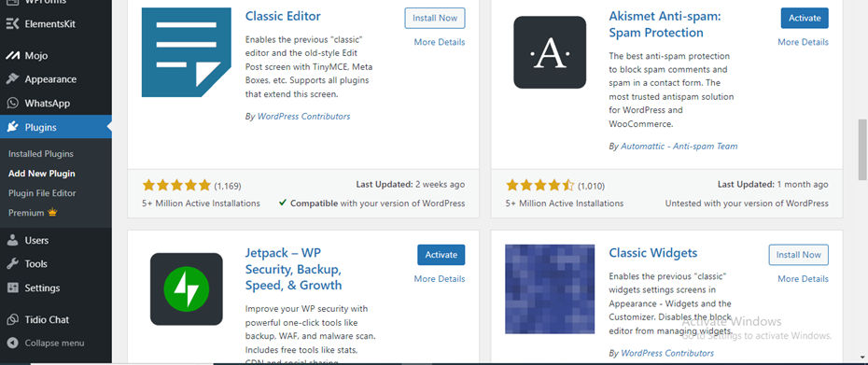Click the page vertical scrollbar thumb

point(862,149)
